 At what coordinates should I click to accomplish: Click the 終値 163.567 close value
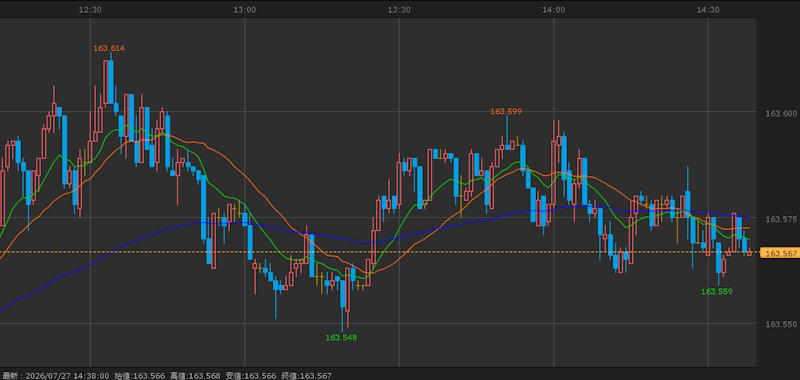tap(306, 376)
